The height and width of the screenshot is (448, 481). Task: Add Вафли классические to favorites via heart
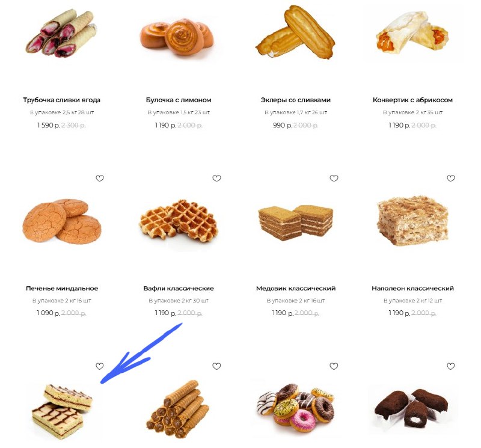pyautogui.click(x=216, y=178)
